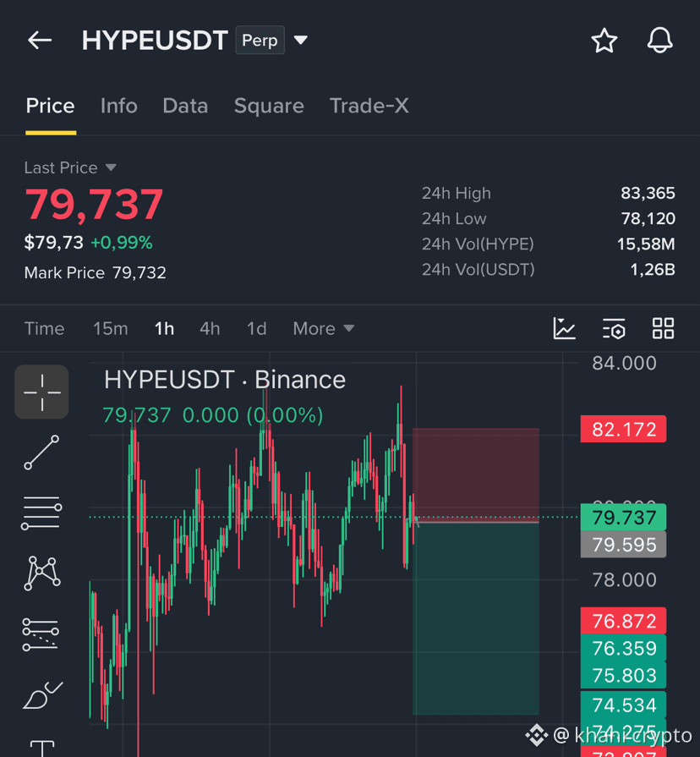Click the HYPEUSDT · Binance chart title
The height and width of the screenshot is (757, 700).
point(225,380)
